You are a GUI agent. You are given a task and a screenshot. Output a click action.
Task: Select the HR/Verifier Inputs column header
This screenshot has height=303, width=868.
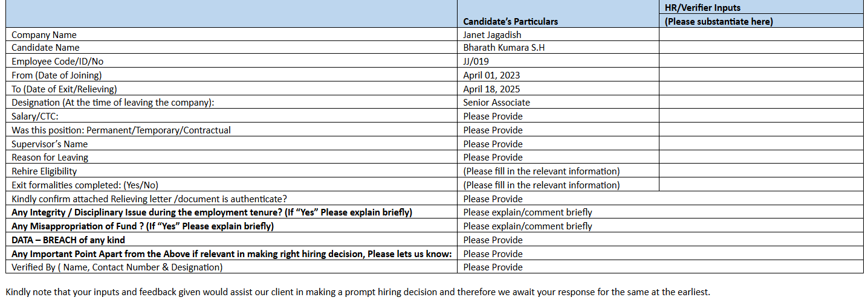pos(718,14)
